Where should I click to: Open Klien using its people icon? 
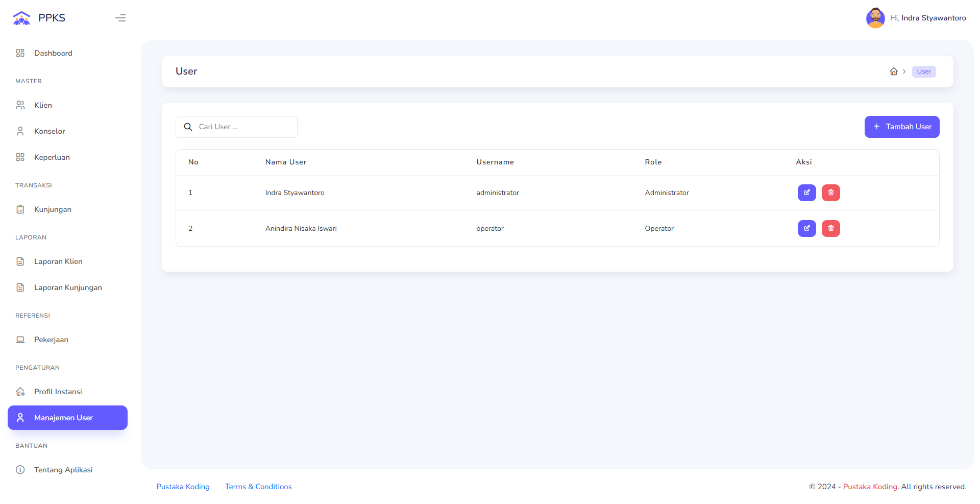(20, 105)
